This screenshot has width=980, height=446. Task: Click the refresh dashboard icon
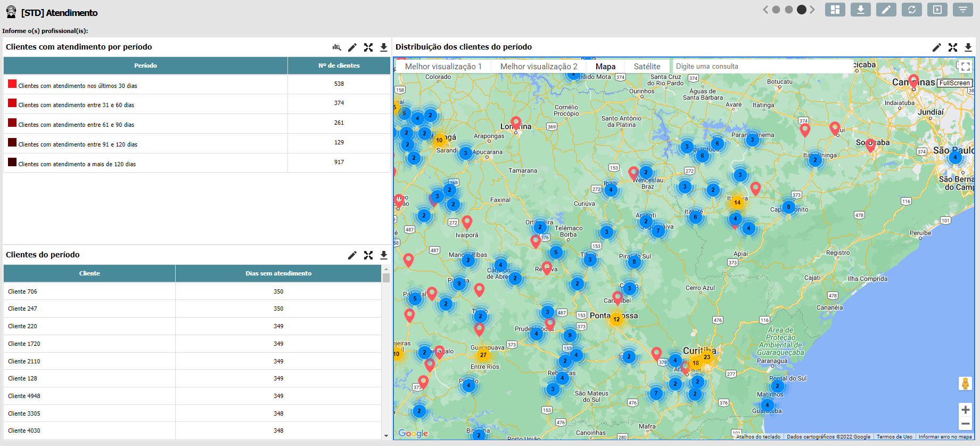(x=911, y=10)
